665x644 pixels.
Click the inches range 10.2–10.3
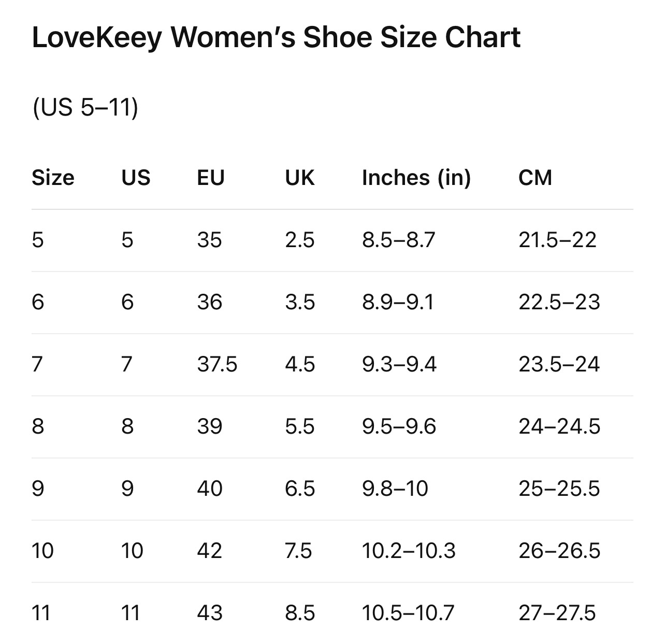click(409, 551)
